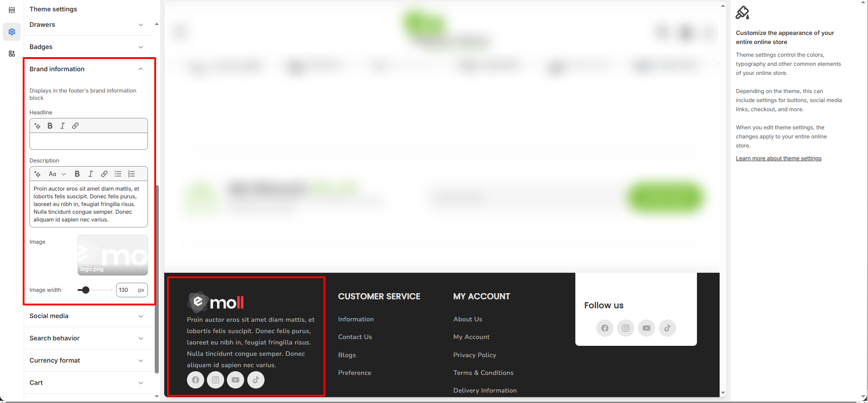Click the TikTok icon in Follow us card
This screenshot has height=403, width=868.
pyautogui.click(x=667, y=328)
